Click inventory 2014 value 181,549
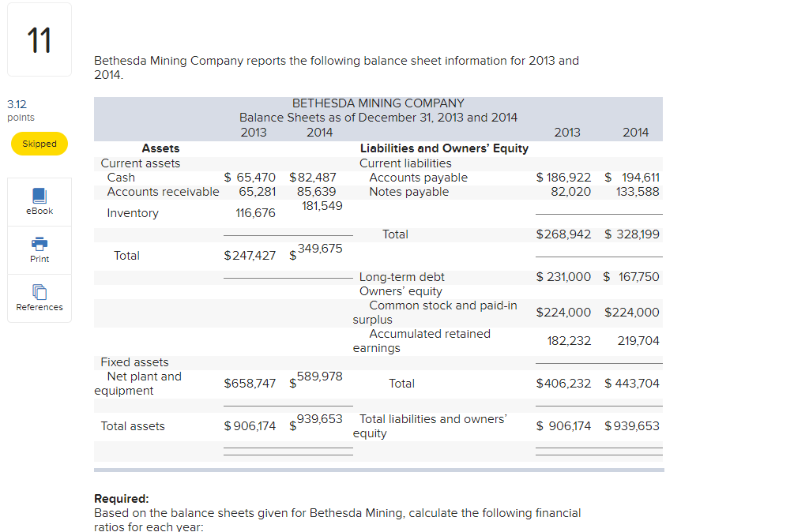The image size is (809, 532). click(322, 206)
